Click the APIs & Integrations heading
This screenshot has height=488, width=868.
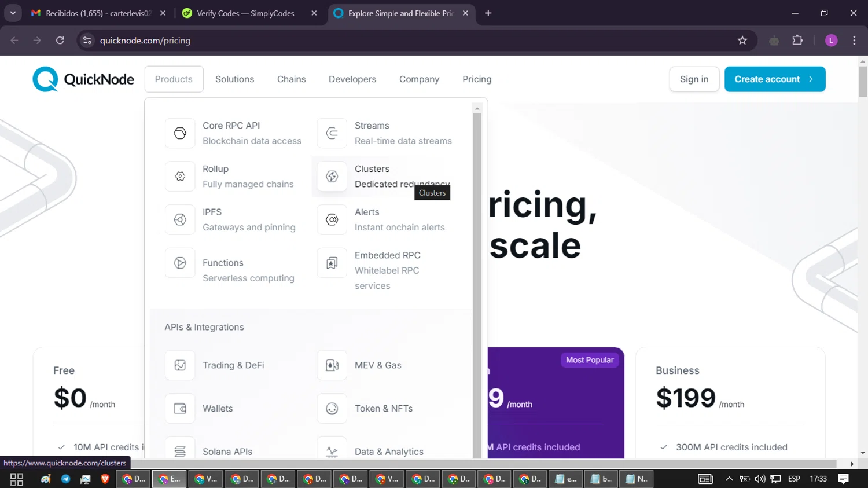coord(204,327)
